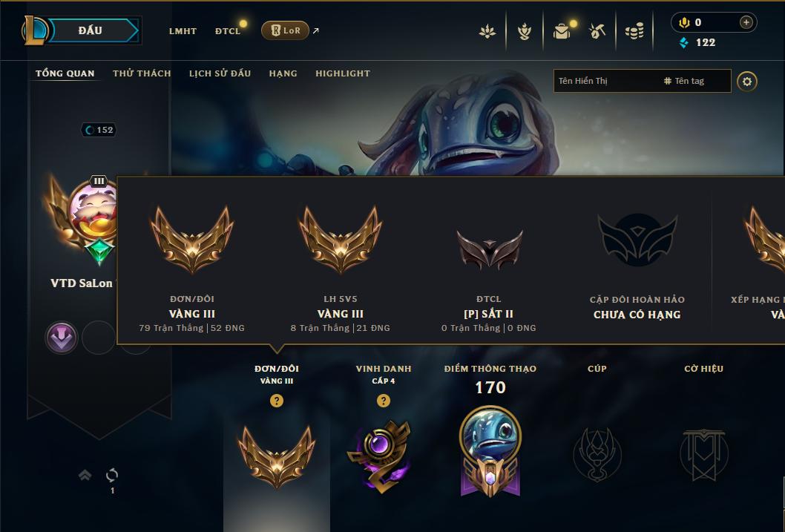This screenshot has height=532, width=785.
Task: Switch to the THỬ THÁCH tab
Action: click(x=142, y=73)
